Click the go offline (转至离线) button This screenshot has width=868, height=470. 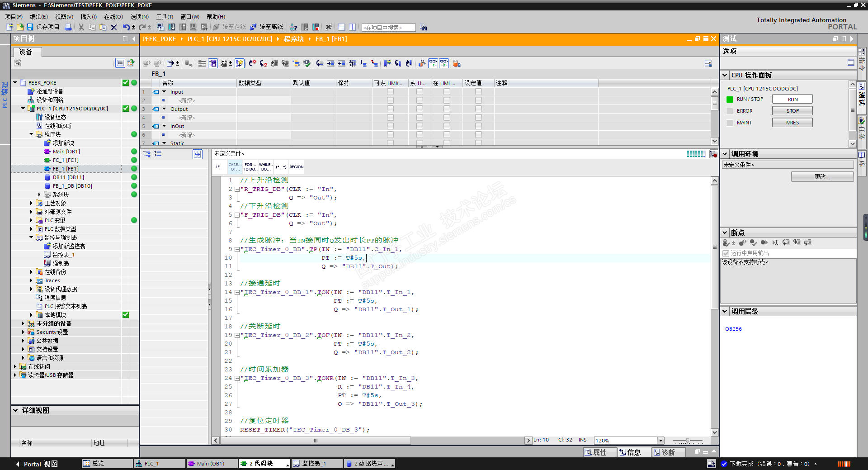click(x=267, y=27)
